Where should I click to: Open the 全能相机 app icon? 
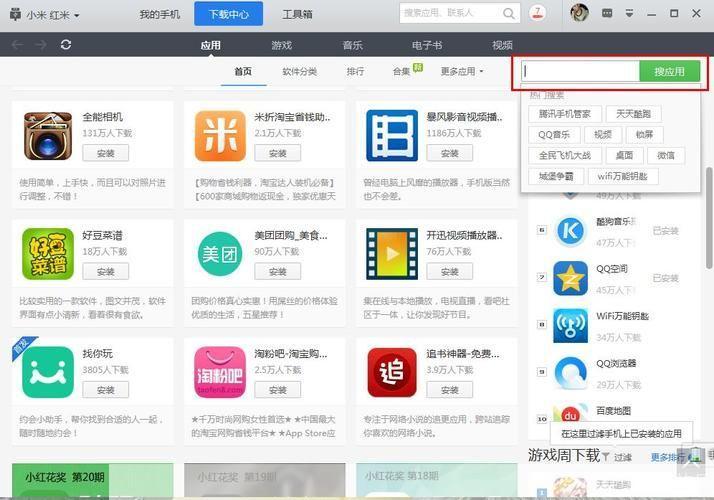[48, 136]
